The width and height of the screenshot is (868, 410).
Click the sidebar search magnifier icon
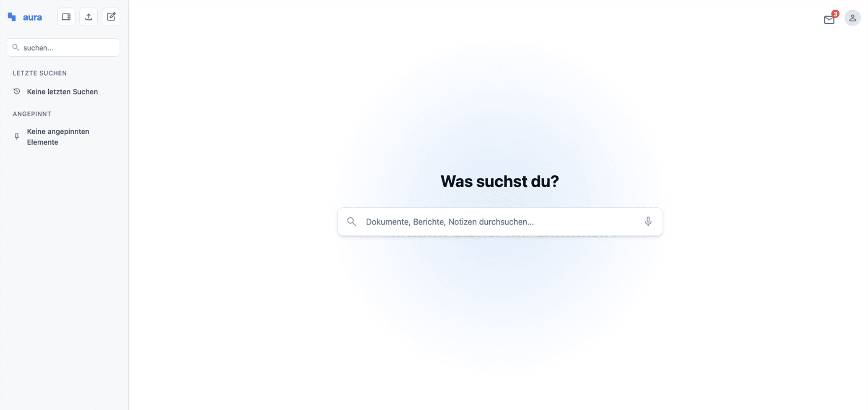16,47
